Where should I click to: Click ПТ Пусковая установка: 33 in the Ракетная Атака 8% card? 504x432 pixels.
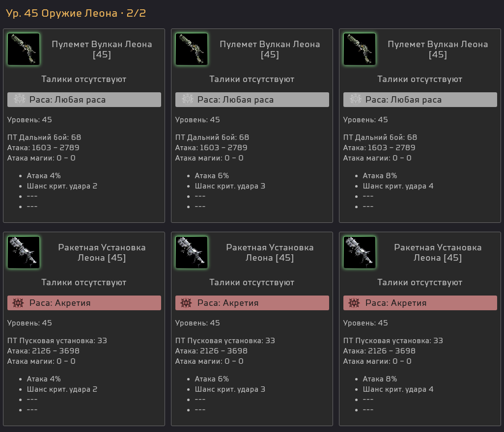click(x=393, y=341)
